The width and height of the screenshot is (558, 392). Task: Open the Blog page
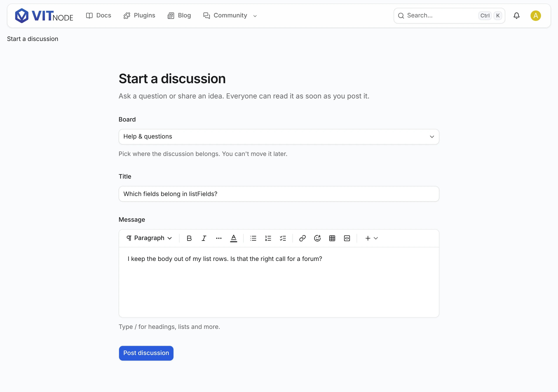(179, 15)
